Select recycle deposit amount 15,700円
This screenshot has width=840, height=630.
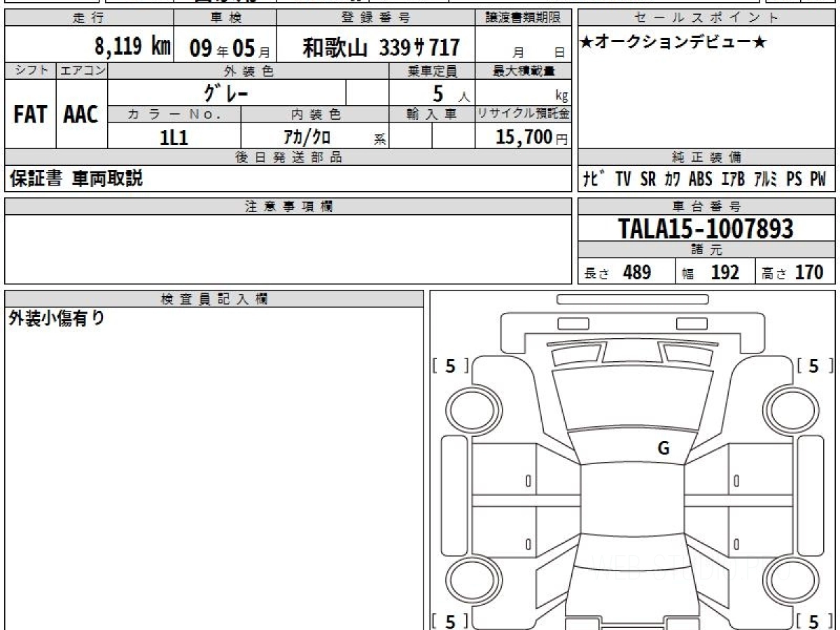pos(531,137)
